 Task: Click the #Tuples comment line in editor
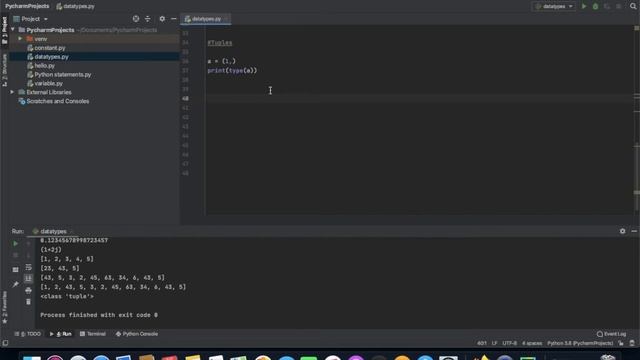(x=220, y=43)
